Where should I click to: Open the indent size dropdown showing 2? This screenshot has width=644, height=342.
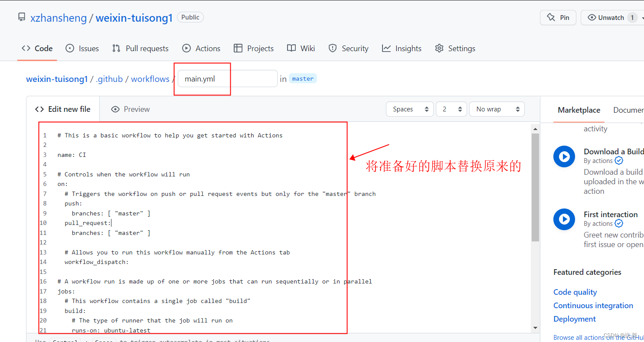(x=451, y=109)
